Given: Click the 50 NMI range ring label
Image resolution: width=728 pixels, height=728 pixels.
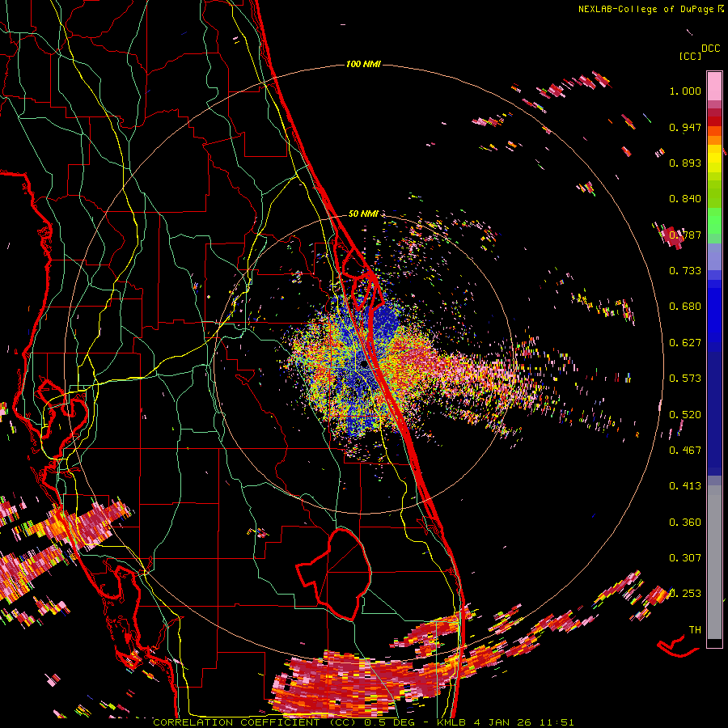Looking at the screenshot, I should (x=363, y=214).
